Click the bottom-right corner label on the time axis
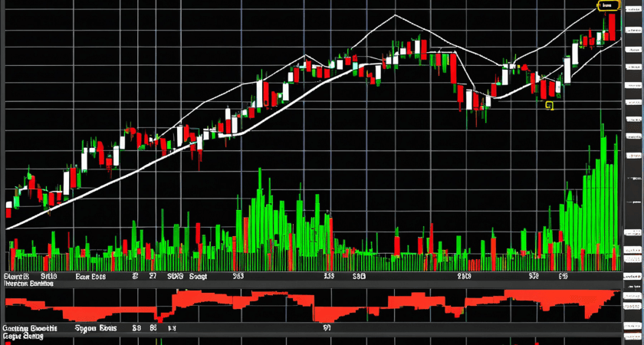 pos(632,274)
